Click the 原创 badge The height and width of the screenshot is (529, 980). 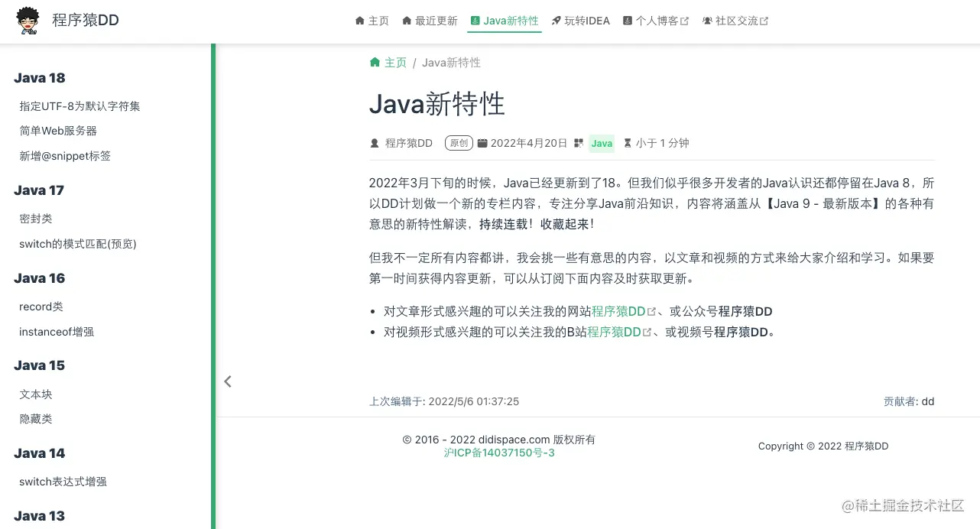(458, 143)
